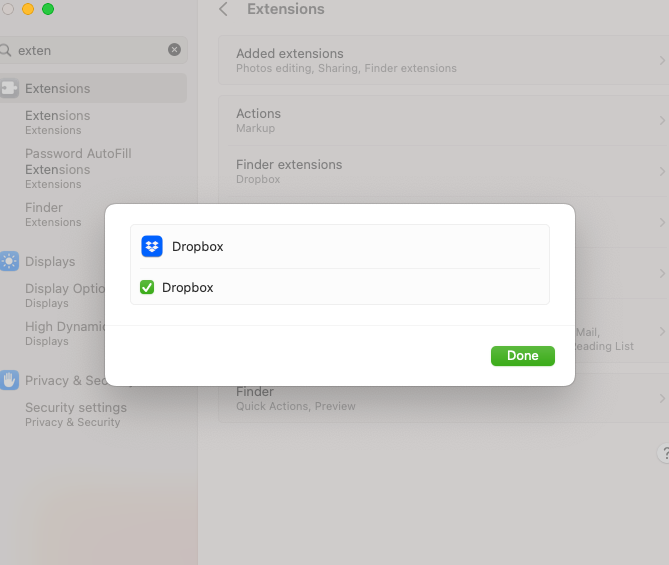
Task: Click the Dropbox label beside the checkbox
Action: tap(188, 288)
